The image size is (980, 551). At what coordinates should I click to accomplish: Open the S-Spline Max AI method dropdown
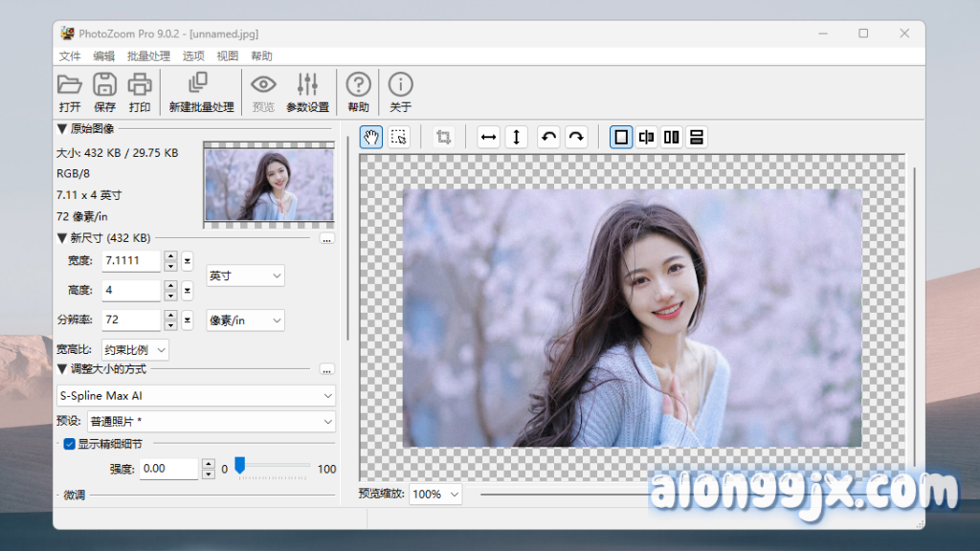point(196,395)
